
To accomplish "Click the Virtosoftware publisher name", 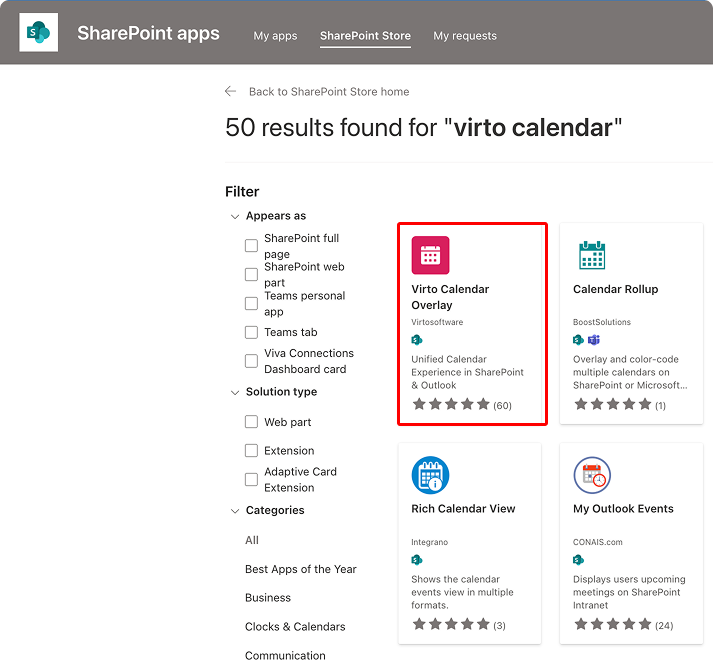I will [x=437, y=322].
